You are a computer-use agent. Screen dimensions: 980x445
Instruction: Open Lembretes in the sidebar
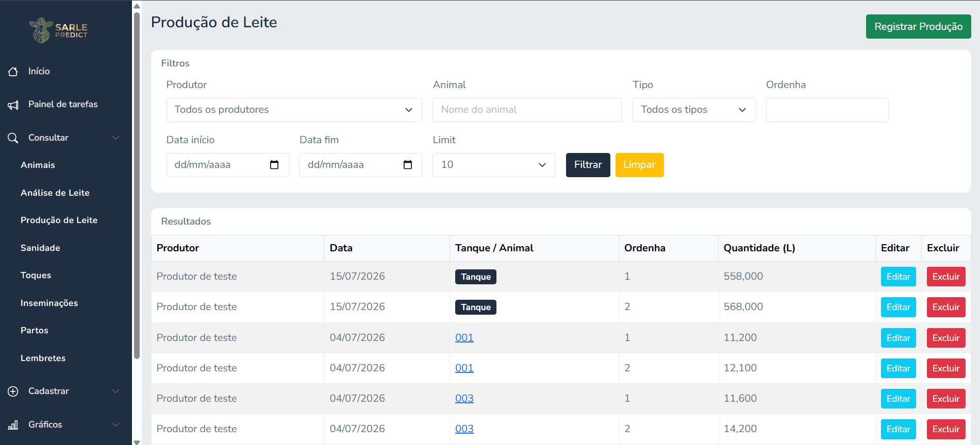point(43,358)
